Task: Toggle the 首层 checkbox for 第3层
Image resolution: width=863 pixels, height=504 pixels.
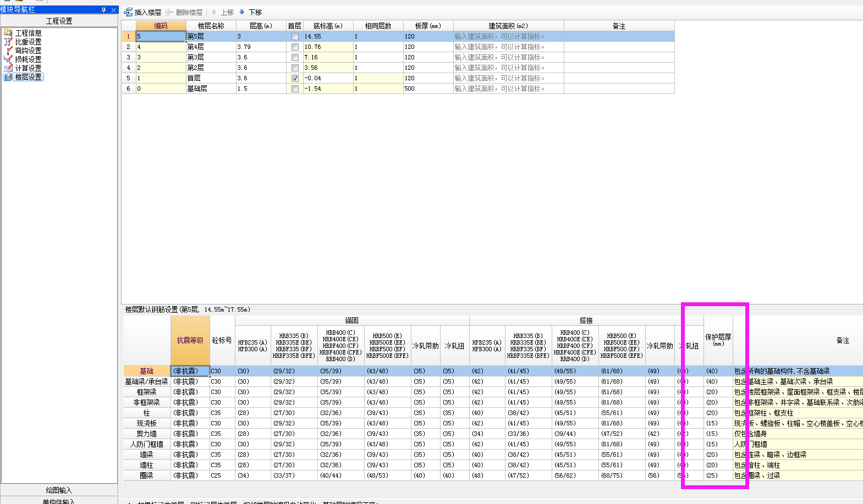Action: point(295,58)
